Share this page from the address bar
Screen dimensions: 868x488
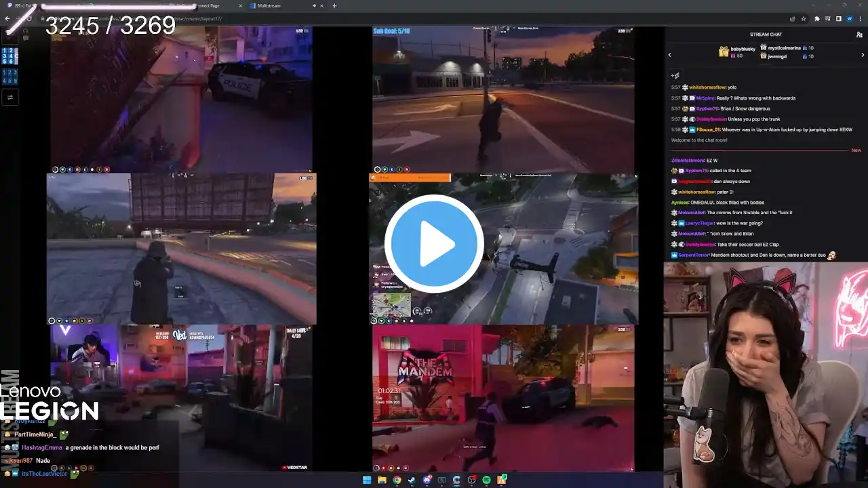pos(792,19)
